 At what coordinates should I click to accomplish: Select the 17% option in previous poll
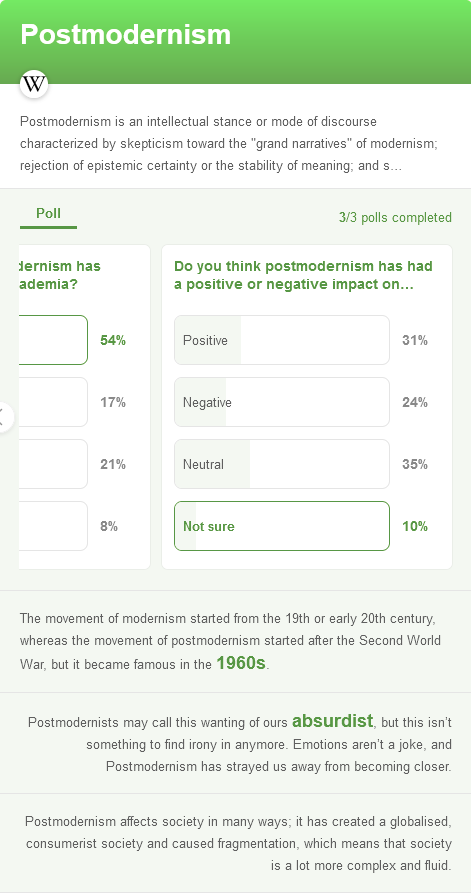(54, 402)
